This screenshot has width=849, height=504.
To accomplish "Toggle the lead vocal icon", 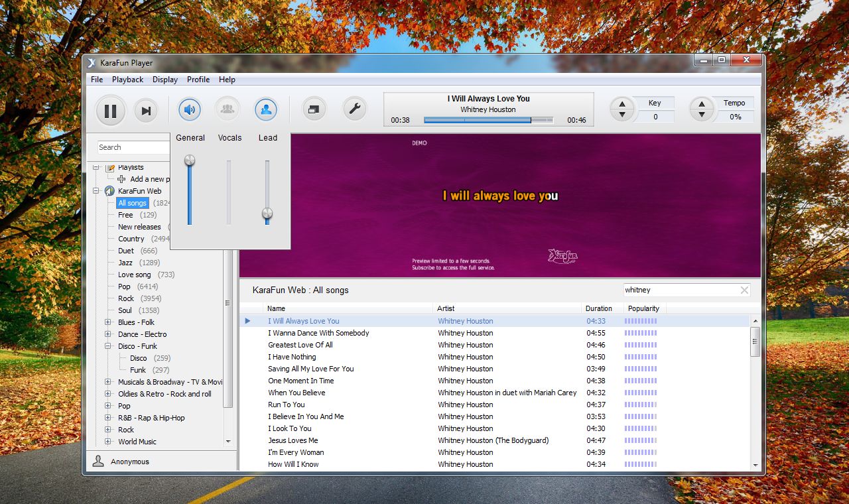I will coord(266,109).
